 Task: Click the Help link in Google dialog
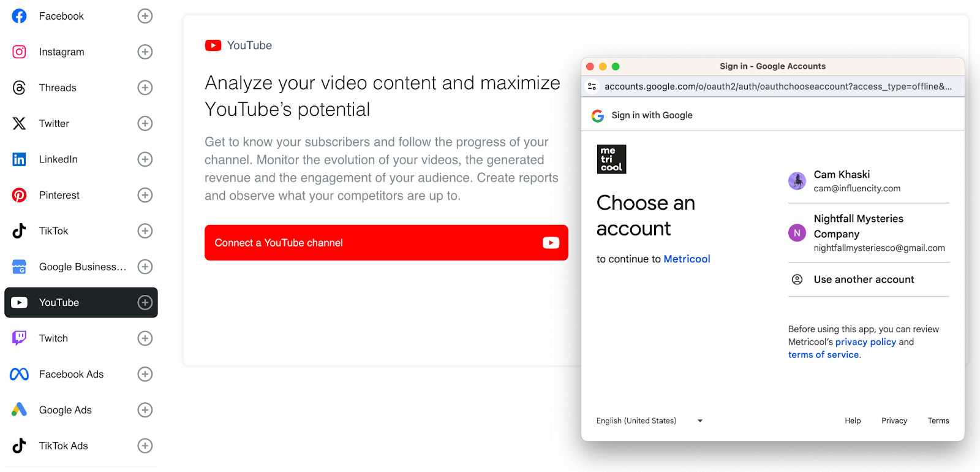click(x=853, y=421)
